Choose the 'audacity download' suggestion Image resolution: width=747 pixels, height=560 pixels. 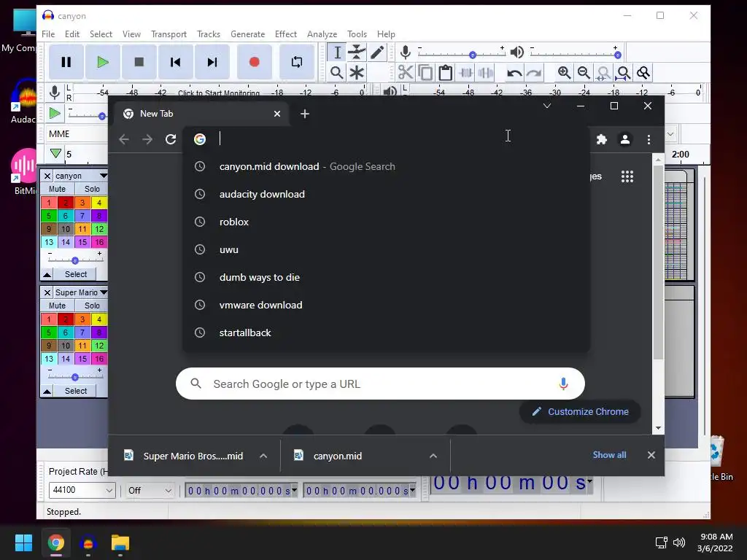tap(386, 194)
